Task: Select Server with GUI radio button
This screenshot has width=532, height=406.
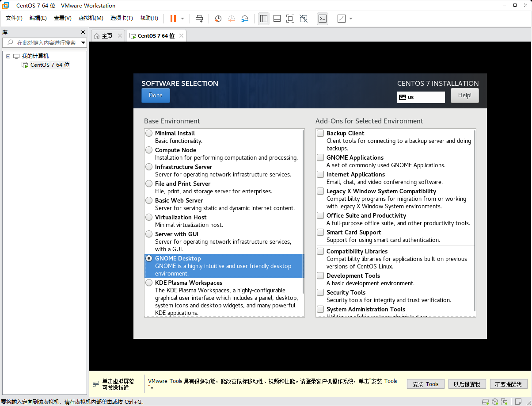Action: tap(149, 234)
